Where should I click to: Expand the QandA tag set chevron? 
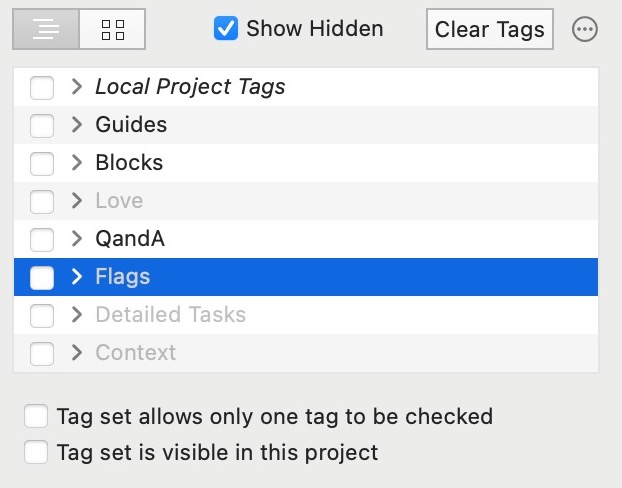pos(77,239)
